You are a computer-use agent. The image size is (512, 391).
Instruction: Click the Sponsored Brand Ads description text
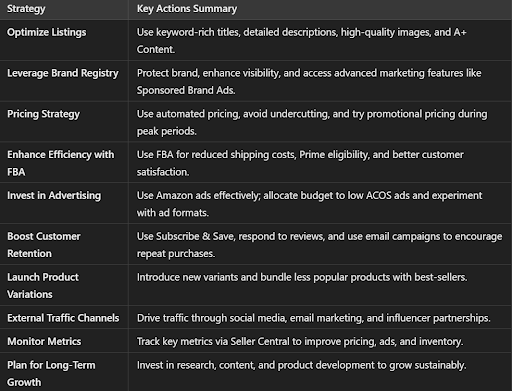(x=309, y=82)
